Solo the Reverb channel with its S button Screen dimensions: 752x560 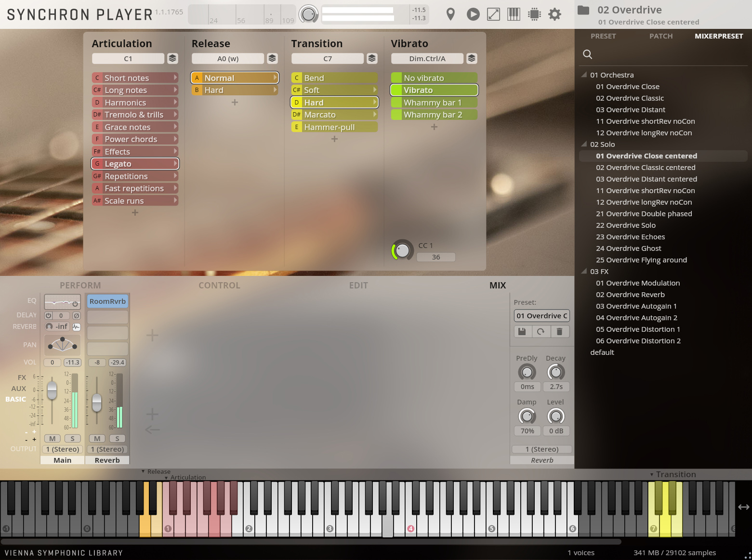point(117,438)
